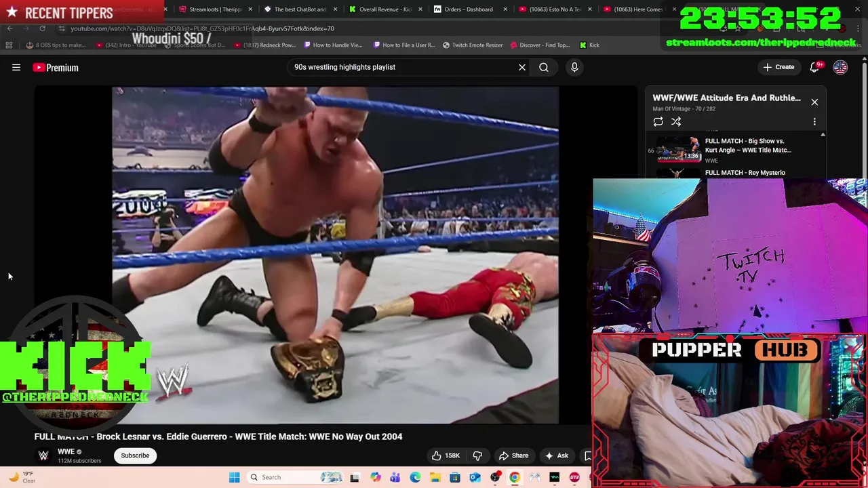Open the WWE channel avatar
This screenshot has height=488, width=868.
[43, 455]
